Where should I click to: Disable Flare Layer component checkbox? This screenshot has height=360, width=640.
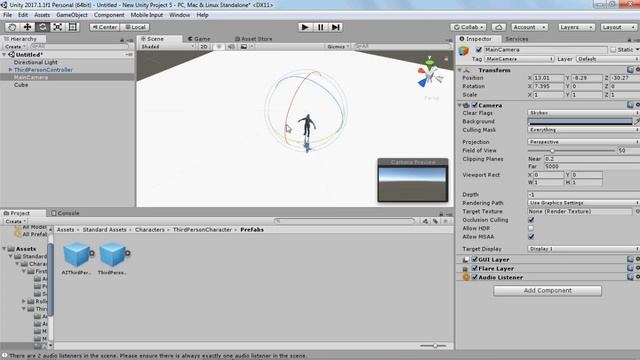tap(475, 269)
